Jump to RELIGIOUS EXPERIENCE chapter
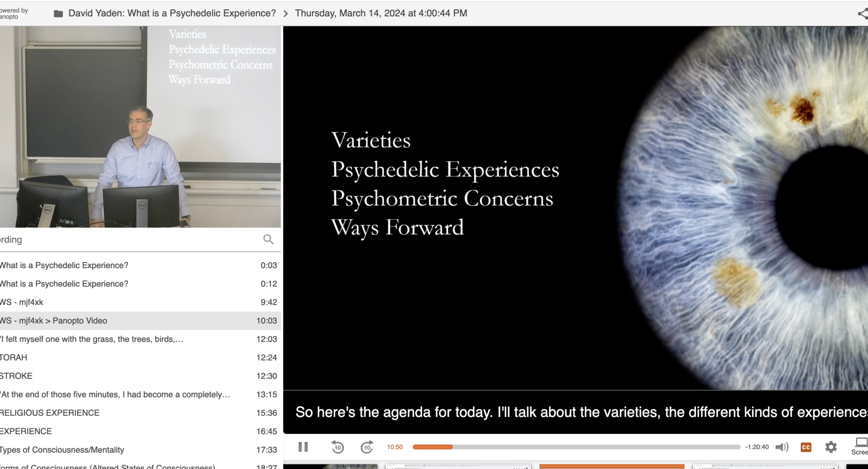 (x=141, y=413)
